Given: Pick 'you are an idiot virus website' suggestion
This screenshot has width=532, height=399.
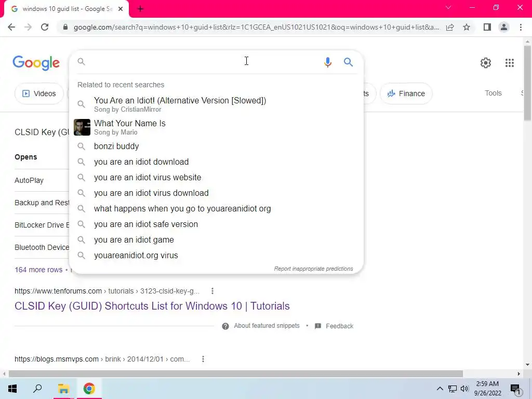Looking at the screenshot, I should pyautogui.click(x=216, y=178).
